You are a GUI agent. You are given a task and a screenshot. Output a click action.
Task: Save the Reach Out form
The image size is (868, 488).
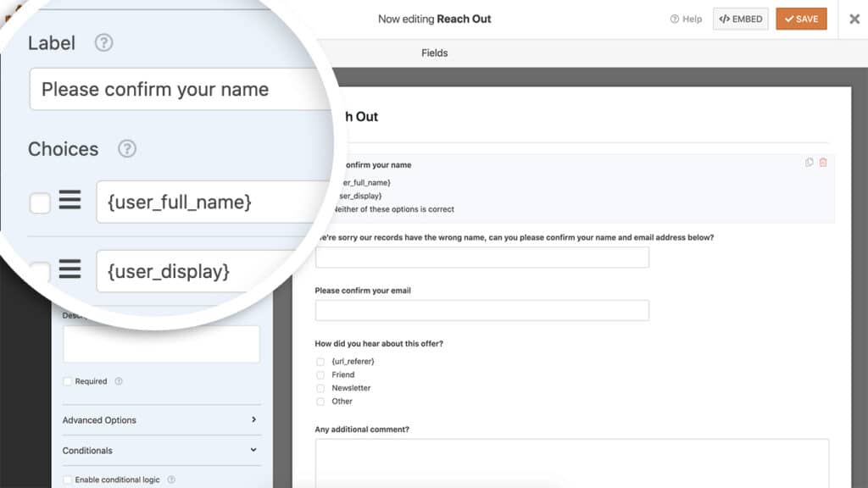(x=800, y=18)
